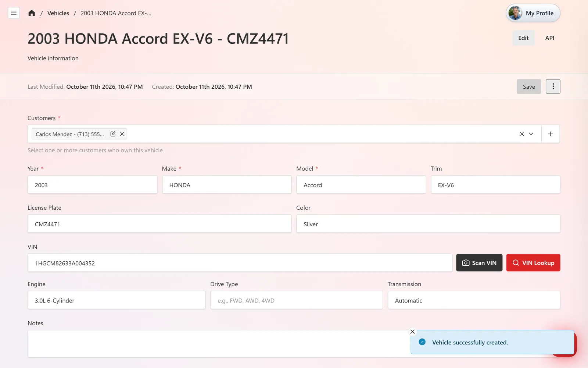Click the current vehicle breadcrumb

pos(116,13)
